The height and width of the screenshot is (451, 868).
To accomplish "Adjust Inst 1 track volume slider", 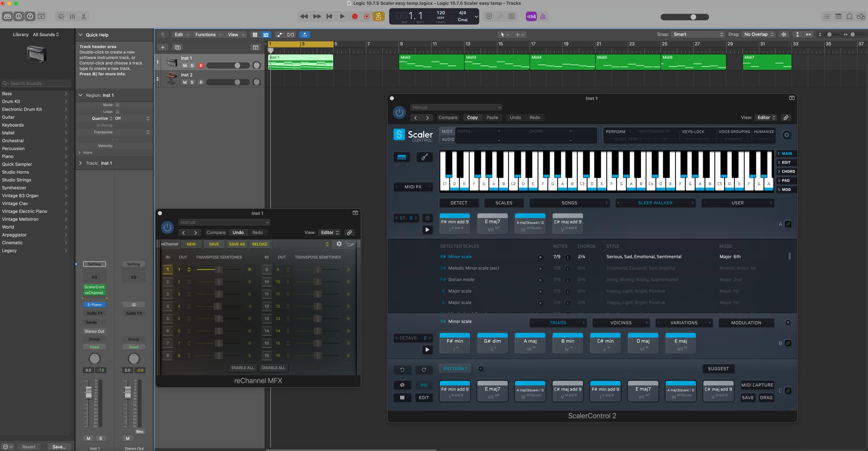I will coord(228,66).
